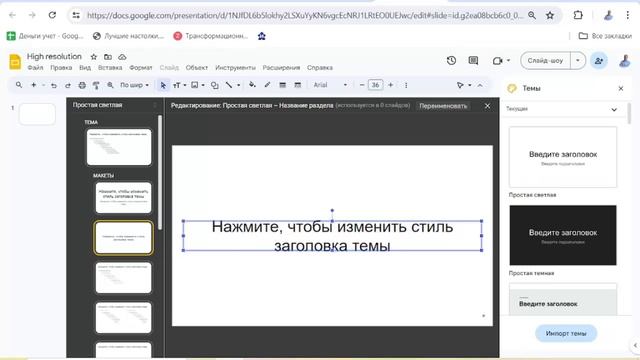Insert a shape

(215, 85)
